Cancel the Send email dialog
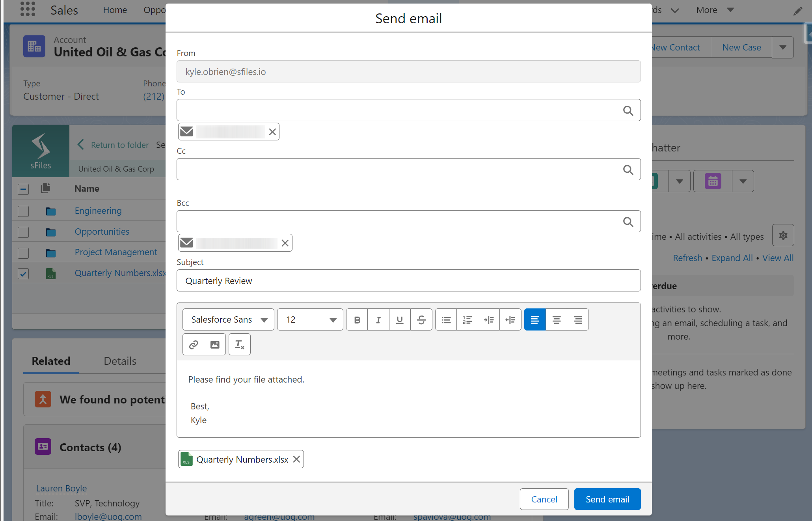 544,499
